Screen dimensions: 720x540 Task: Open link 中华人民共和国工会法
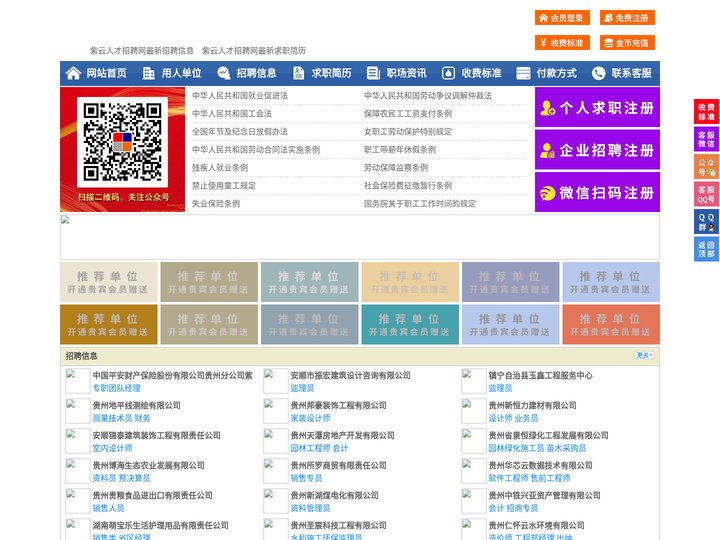232,113
